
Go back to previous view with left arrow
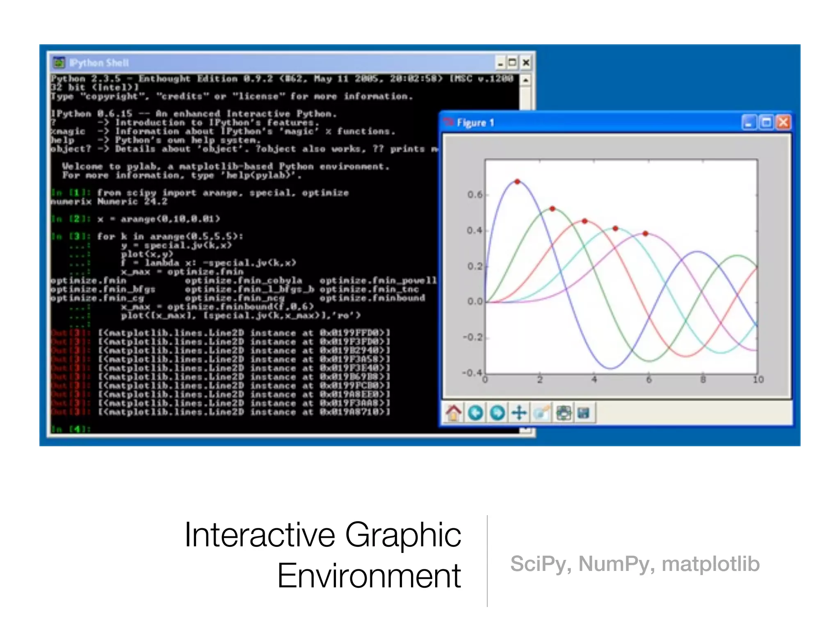(475, 413)
